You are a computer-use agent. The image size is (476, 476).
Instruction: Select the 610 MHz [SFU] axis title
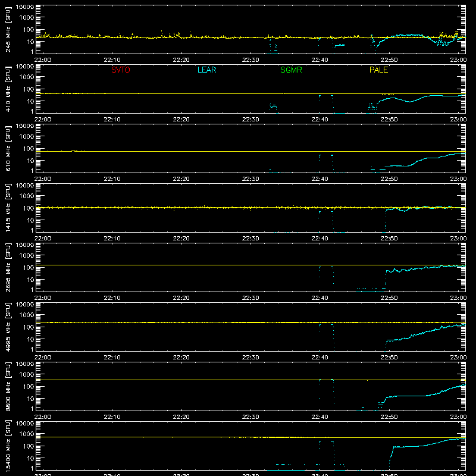coord(8,148)
